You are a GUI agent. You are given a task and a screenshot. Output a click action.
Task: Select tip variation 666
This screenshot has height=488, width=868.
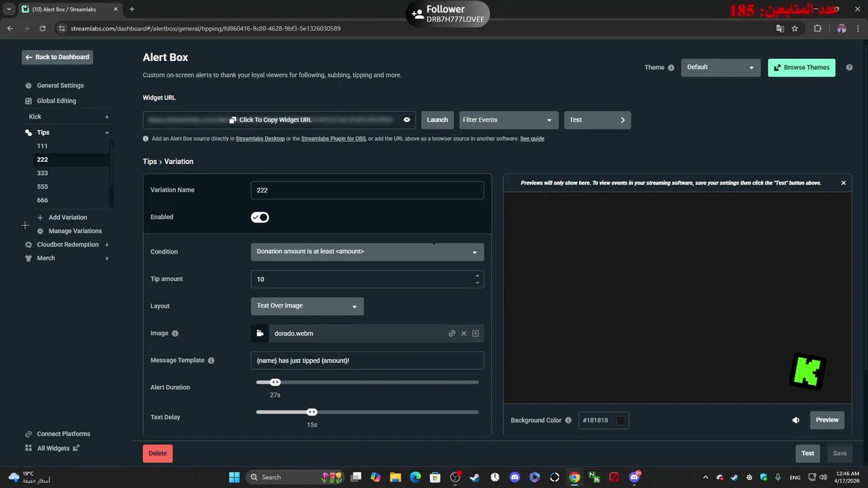[x=42, y=200]
